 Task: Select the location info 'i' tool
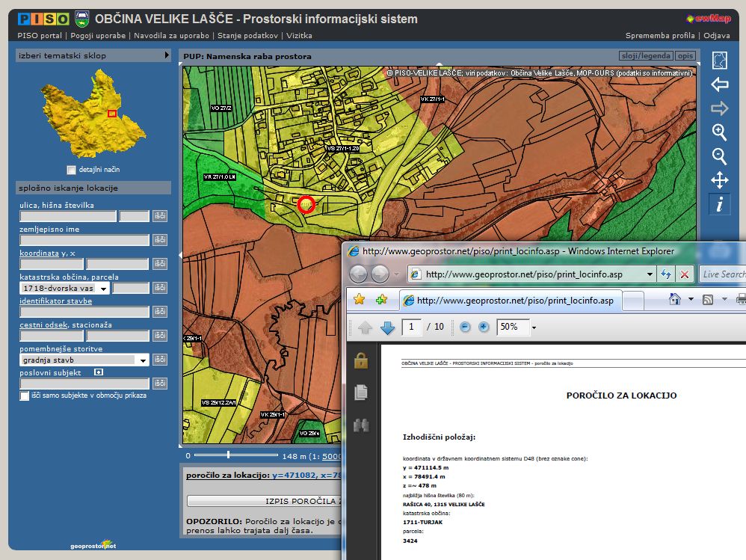(x=719, y=205)
